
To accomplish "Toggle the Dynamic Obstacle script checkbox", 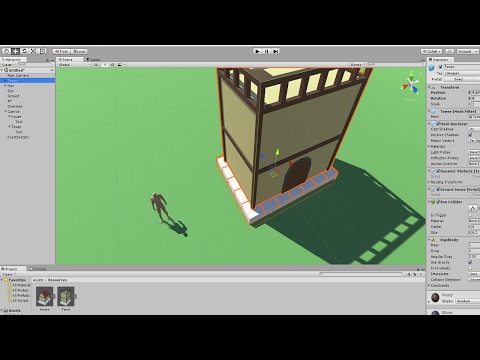I will [438, 171].
